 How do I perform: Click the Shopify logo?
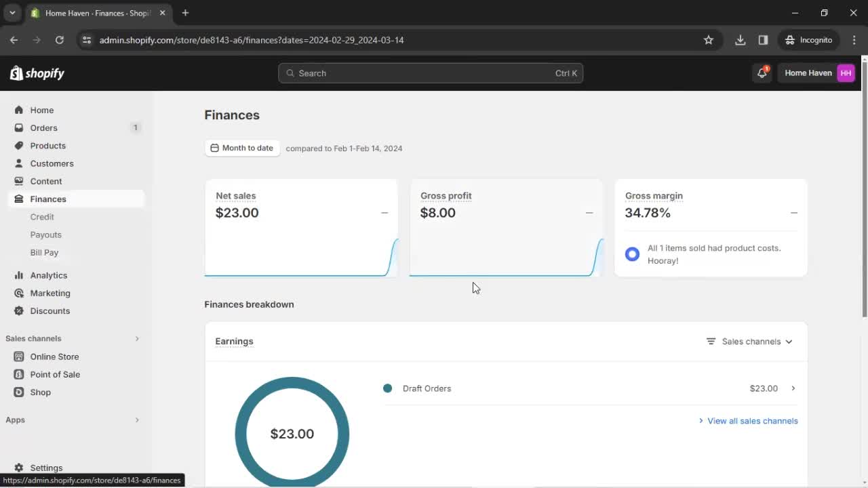click(x=37, y=73)
